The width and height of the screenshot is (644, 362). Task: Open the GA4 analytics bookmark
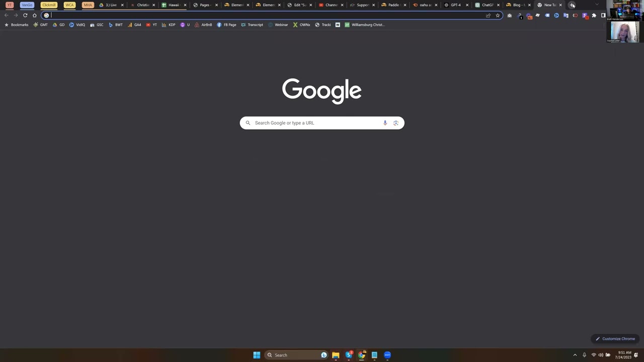pyautogui.click(x=134, y=25)
